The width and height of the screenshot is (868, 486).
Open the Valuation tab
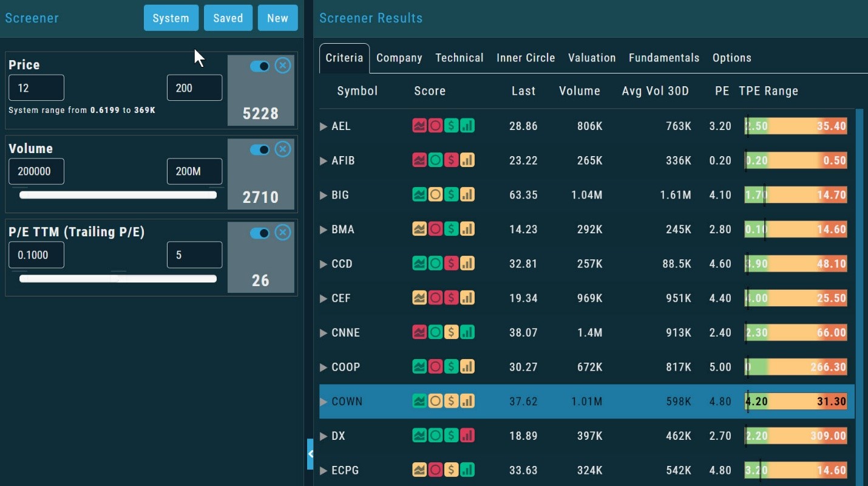click(x=592, y=58)
